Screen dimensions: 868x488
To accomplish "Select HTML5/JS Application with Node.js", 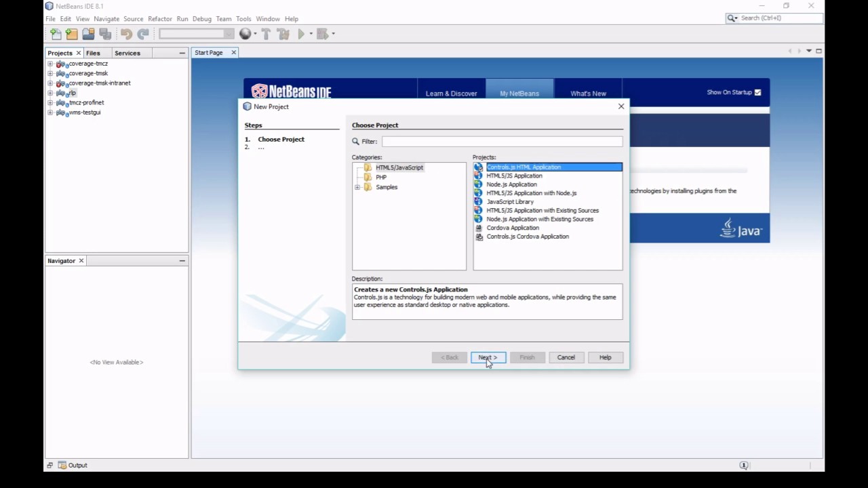I will [531, 193].
